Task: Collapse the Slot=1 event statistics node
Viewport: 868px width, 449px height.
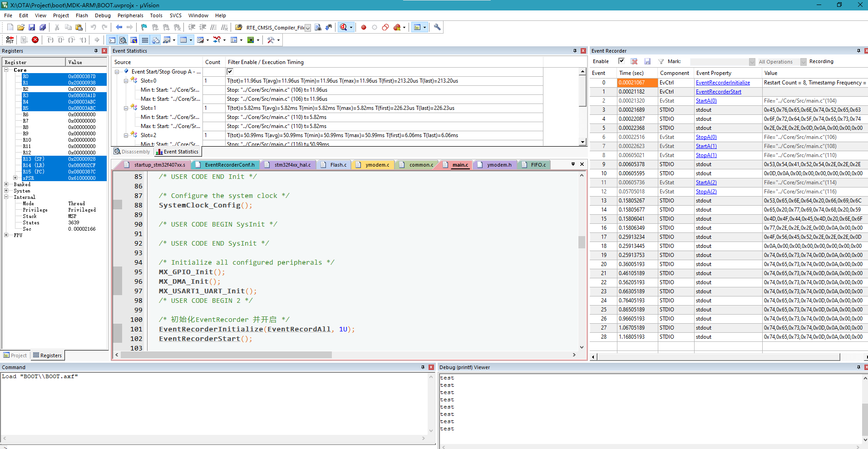Action: [x=126, y=108]
